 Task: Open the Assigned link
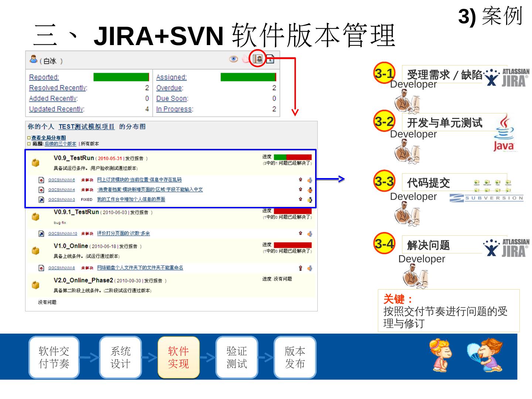tap(171, 77)
